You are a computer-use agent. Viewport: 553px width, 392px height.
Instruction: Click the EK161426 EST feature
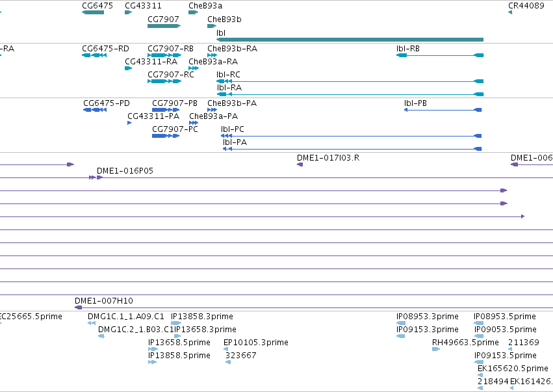pyautogui.click(x=512, y=388)
